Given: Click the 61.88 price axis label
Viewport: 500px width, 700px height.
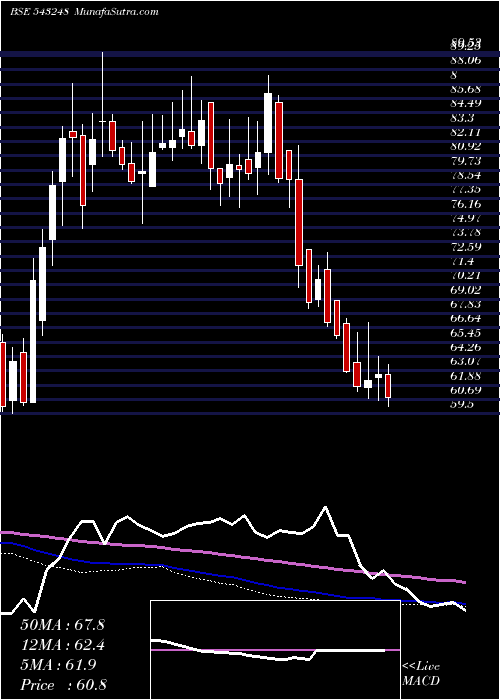Looking at the screenshot, I should [465, 375].
